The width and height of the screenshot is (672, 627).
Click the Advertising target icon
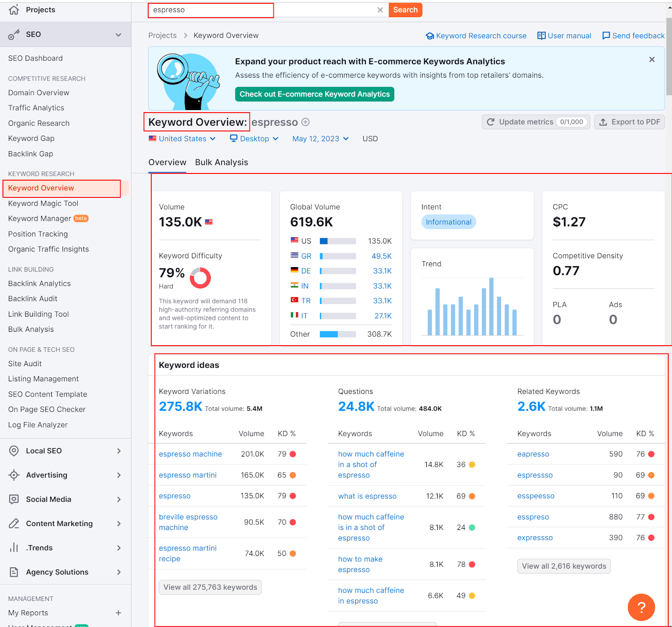click(x=14, y=475)
